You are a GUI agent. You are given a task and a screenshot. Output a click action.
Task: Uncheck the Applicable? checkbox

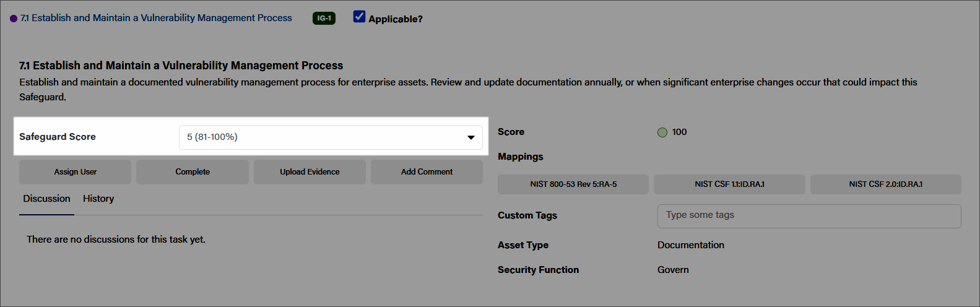(x=359, y=17)
